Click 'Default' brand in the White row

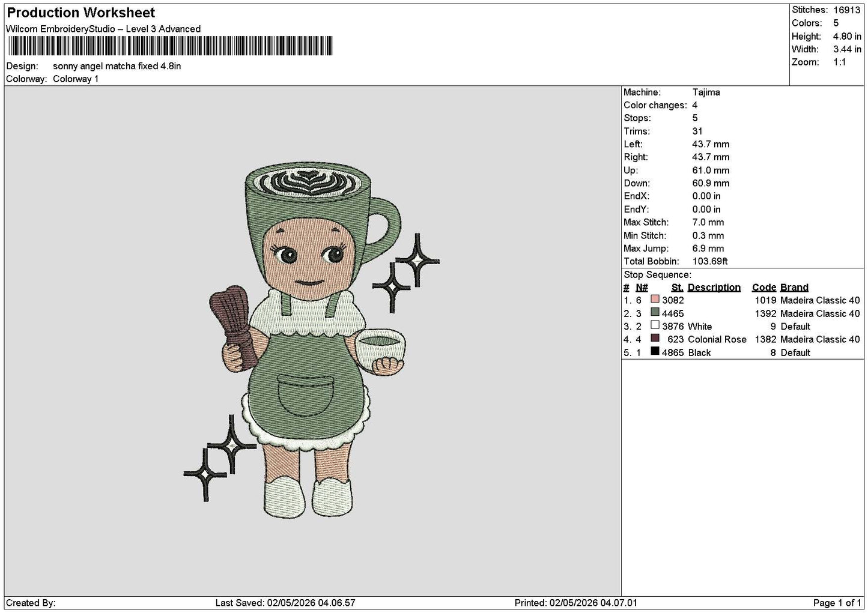[x=795, y=327]
